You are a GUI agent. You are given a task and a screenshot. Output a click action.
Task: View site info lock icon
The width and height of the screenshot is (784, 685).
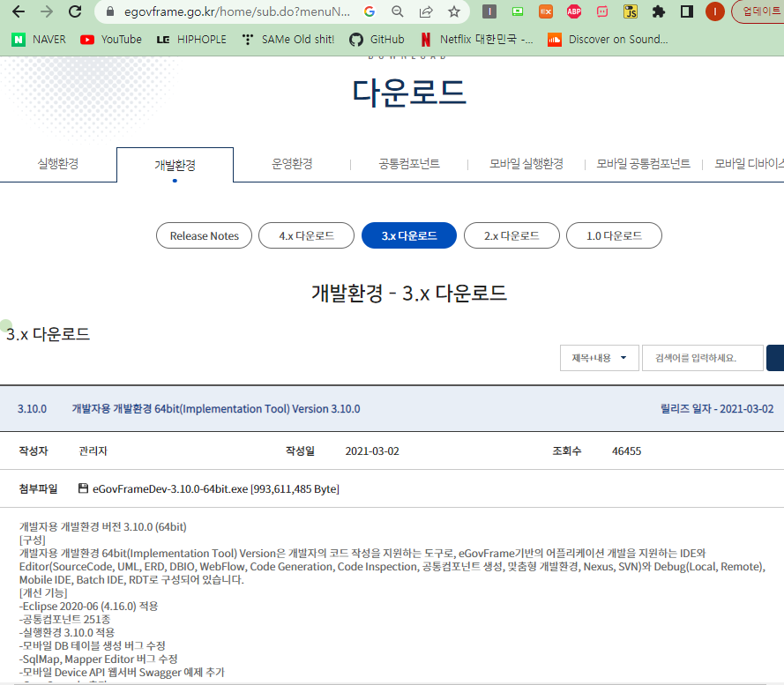point(110,11)
